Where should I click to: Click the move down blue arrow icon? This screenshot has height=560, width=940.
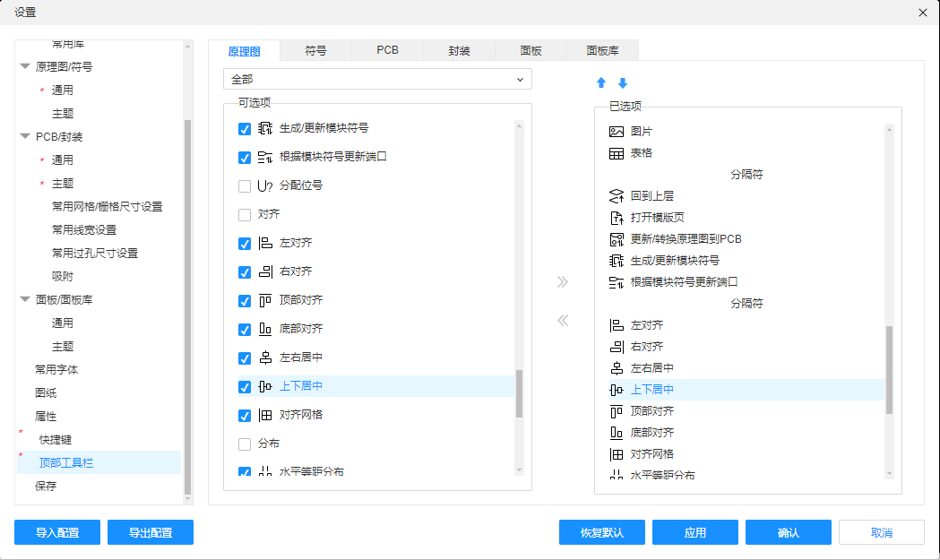[x=623, y=83]
